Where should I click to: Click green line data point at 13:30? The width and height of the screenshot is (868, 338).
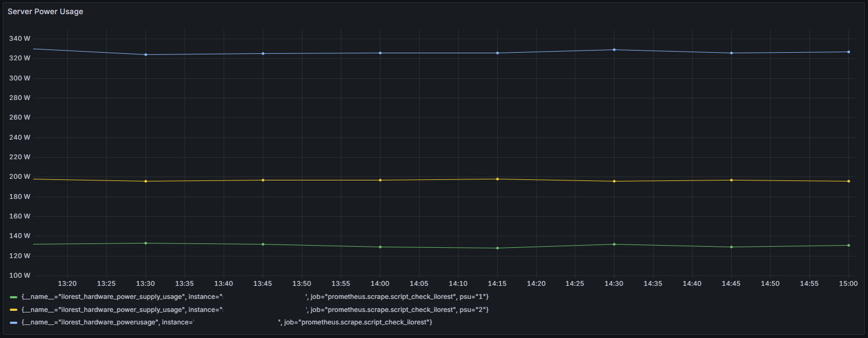145,243
